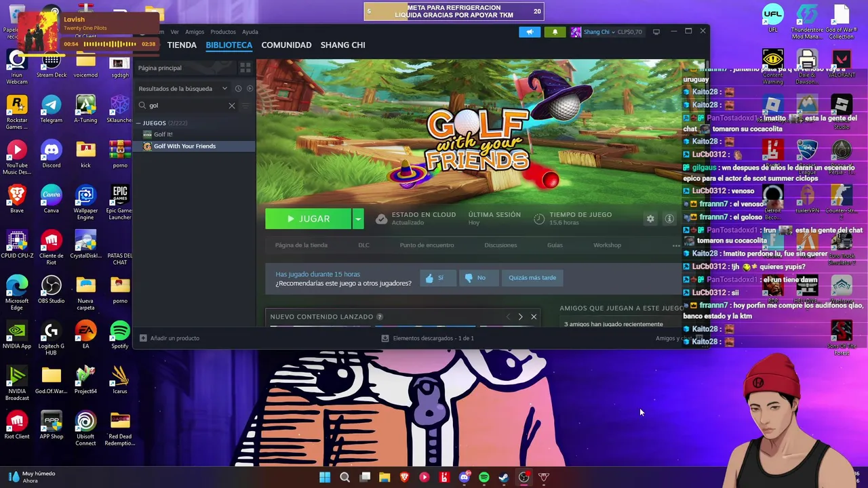Click Añadir un producto

pos(170,338)
